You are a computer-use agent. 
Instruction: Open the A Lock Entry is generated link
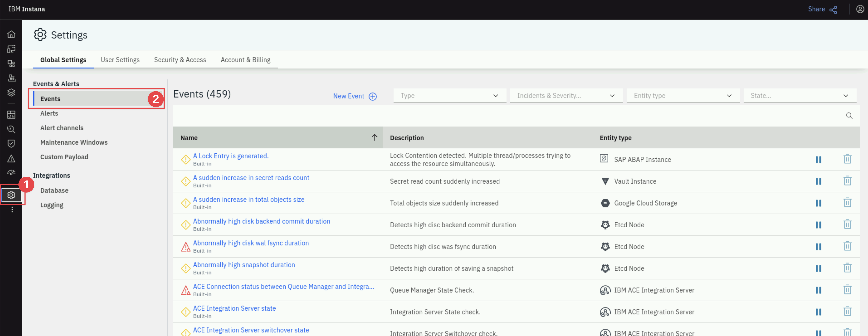[230, 156]
